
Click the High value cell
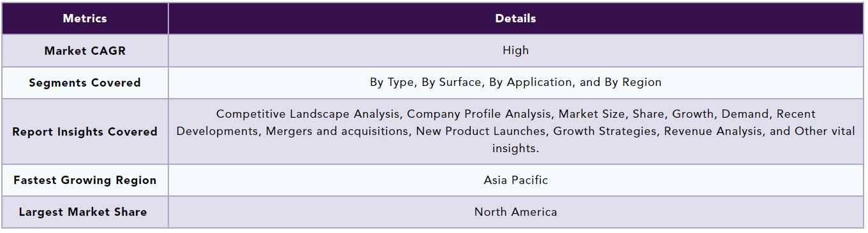point(516,50)
